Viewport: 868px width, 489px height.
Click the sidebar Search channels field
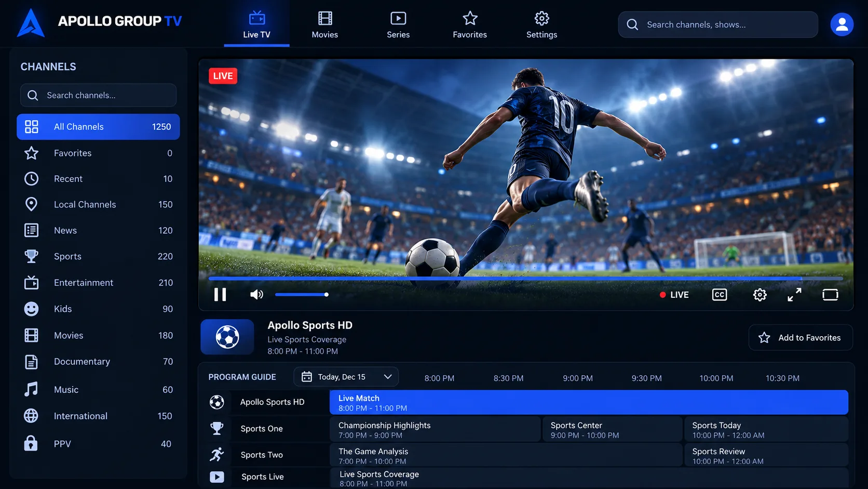pyautogui.click(x=98, y=95)
